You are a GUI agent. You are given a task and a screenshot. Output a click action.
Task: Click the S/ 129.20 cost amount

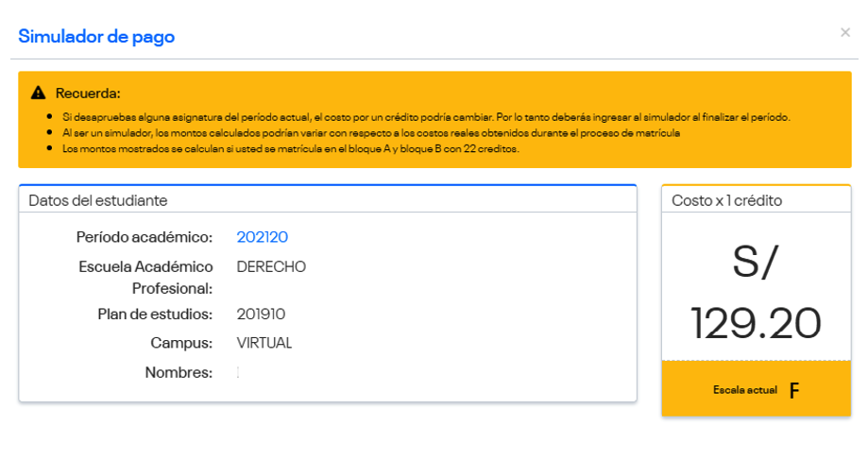click(x=756, y=294)
